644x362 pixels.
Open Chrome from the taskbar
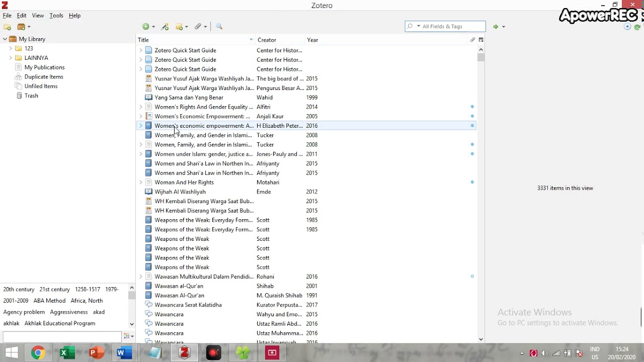coord(38,353)
